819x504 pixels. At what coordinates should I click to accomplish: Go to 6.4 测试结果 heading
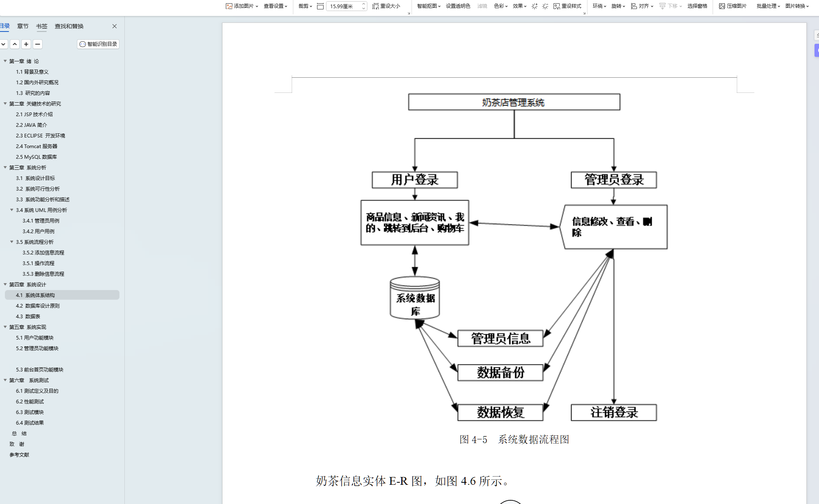tap(30, 423)
